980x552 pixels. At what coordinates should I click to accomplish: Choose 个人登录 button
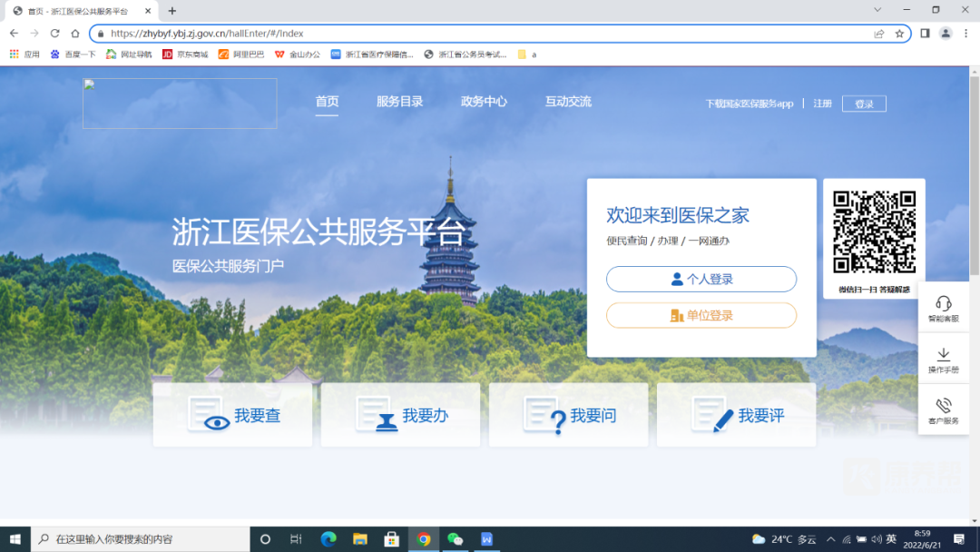pos(701,279)
